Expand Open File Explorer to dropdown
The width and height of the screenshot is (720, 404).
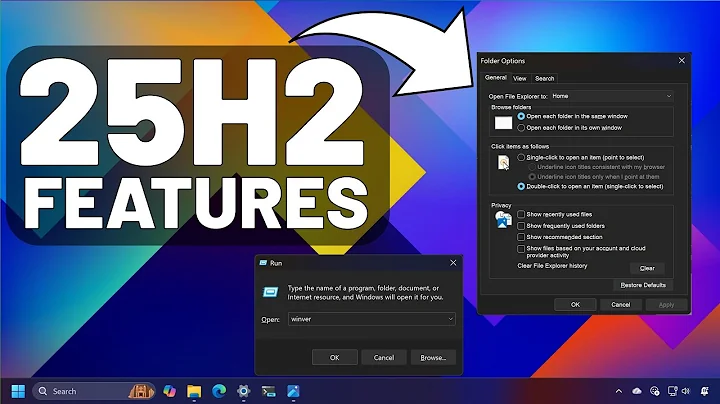[x=612, y=96]
